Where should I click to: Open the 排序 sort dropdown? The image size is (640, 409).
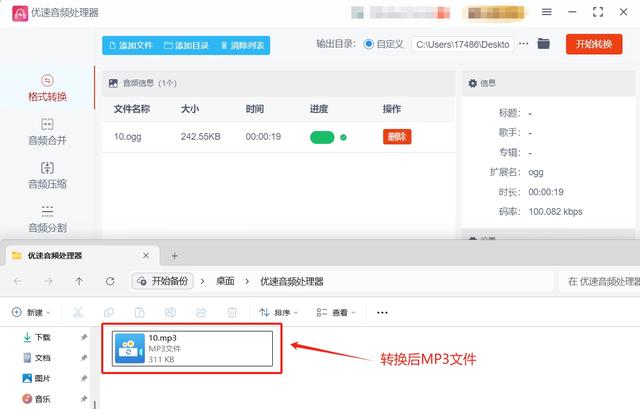pyautogui.click(x=278, y=313)
